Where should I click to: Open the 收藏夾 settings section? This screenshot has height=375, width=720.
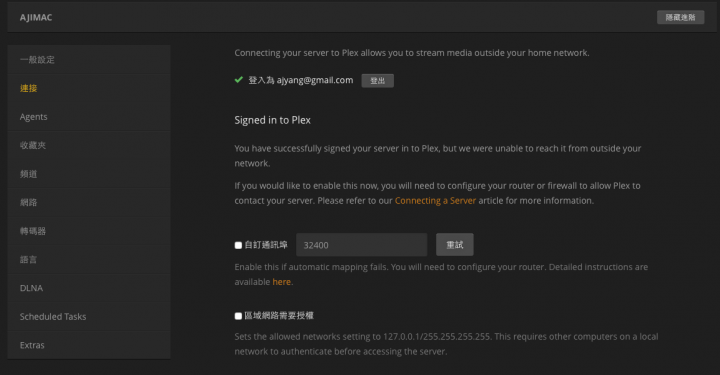coord(89,145)
